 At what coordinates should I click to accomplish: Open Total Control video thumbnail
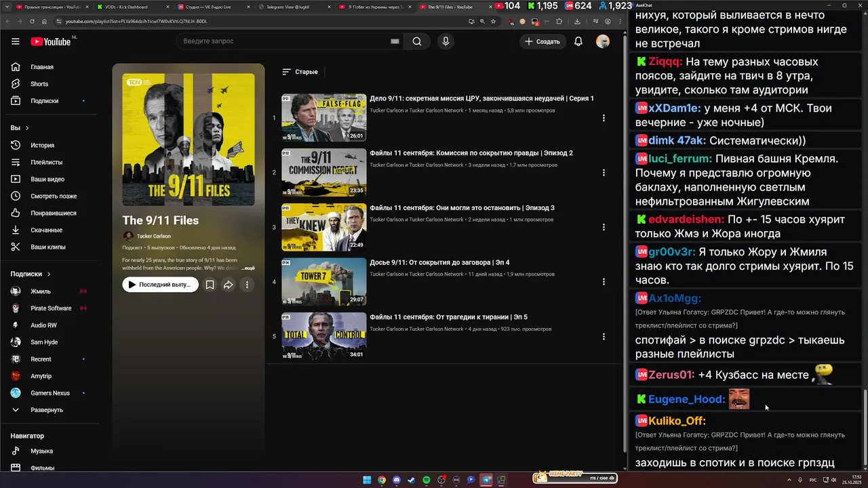point(324,336)
